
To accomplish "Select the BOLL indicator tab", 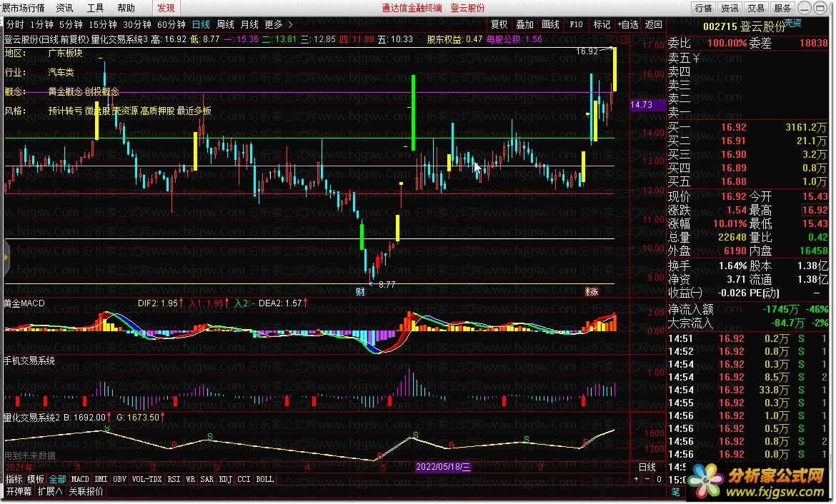I will tap(265, 480).
